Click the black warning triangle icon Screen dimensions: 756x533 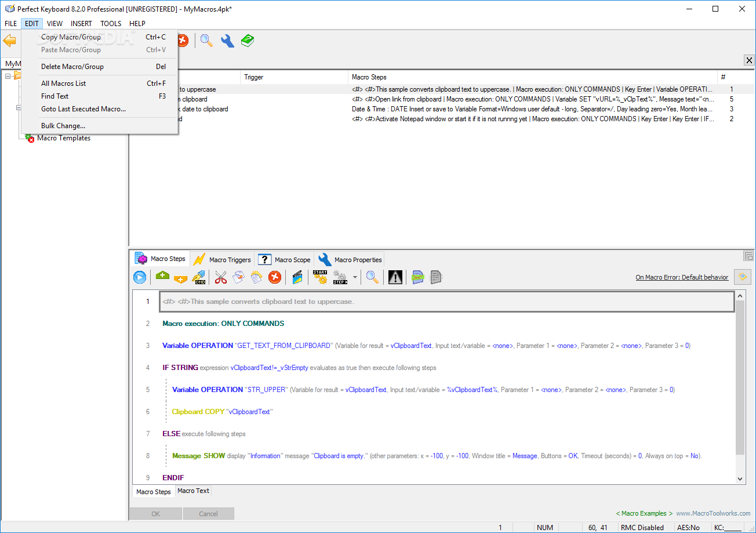[395, 277]
